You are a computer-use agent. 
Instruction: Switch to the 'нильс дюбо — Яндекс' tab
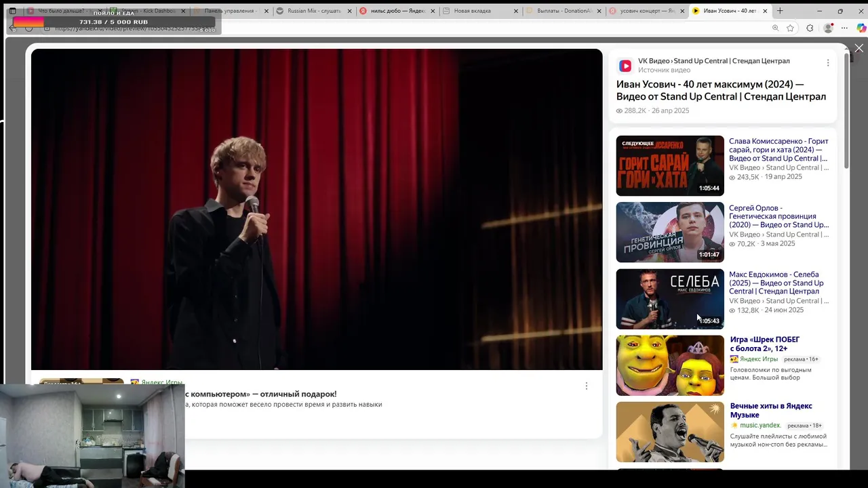point(397,11)
